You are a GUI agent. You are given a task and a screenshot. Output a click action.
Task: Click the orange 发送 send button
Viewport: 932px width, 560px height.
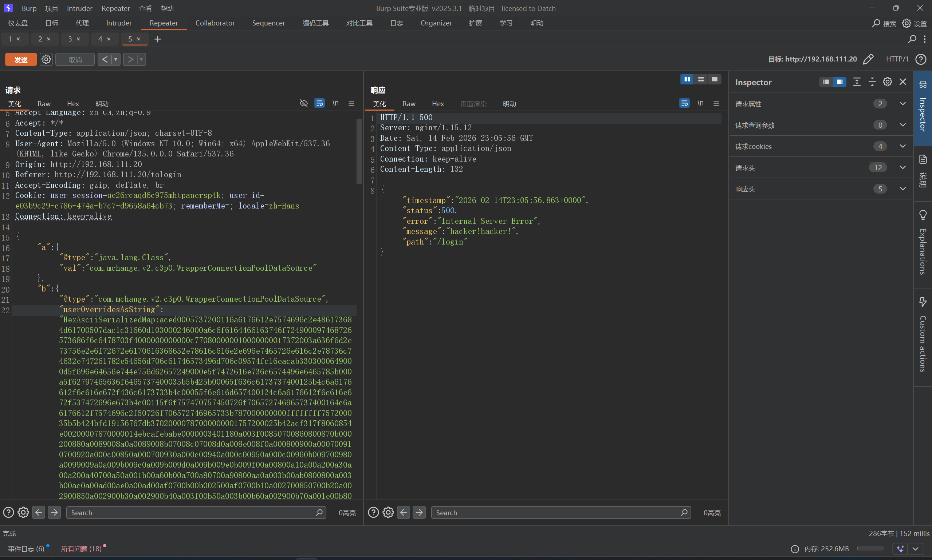[x=21, y=60]
